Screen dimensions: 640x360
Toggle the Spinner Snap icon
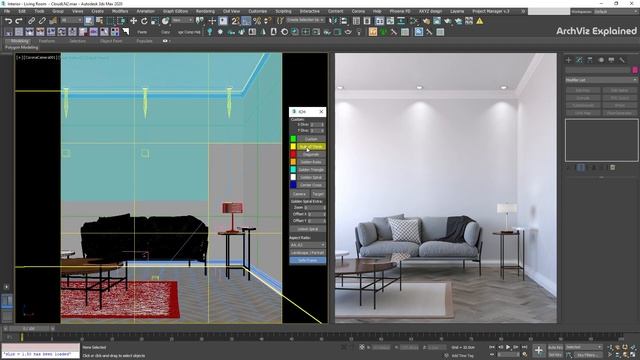coord(267,20)
